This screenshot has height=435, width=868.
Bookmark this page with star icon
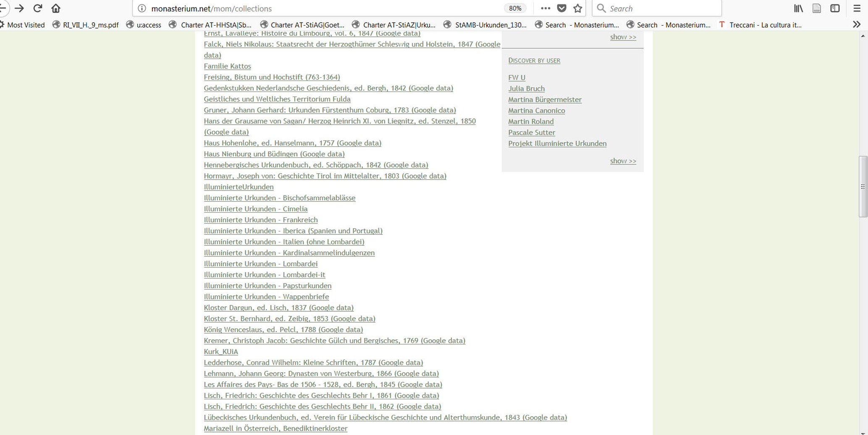578,8
